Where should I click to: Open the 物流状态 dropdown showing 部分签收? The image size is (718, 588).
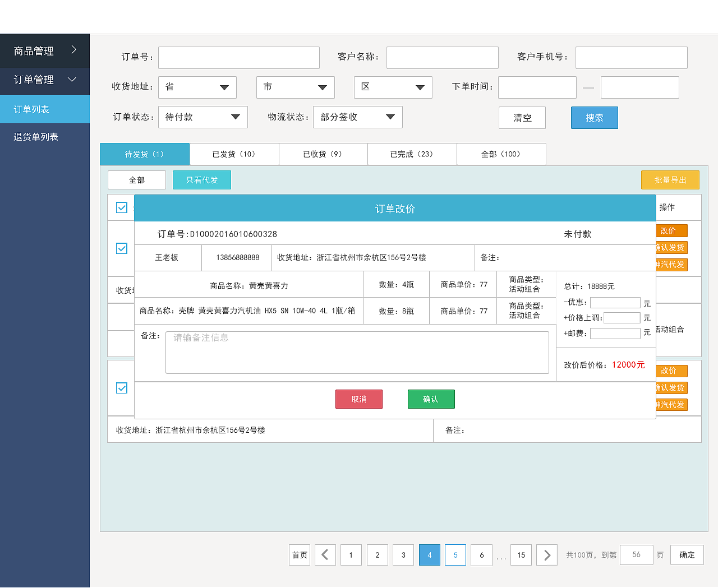coord(358,117)
